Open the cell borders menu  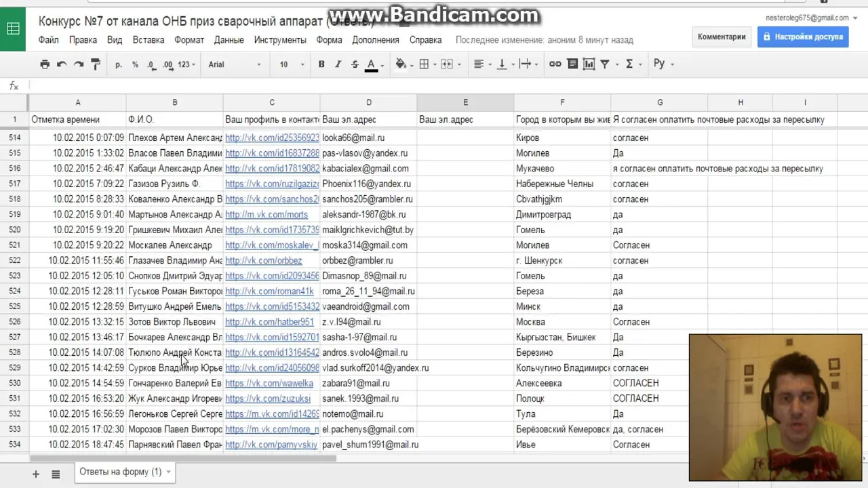427,64
